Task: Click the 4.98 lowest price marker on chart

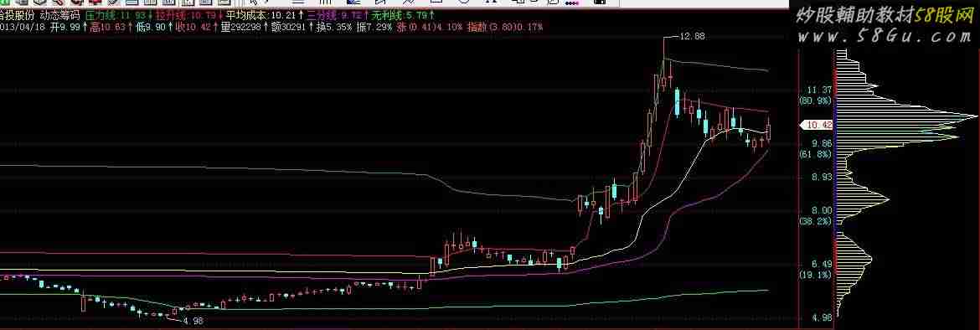Action: click(193, 321)
